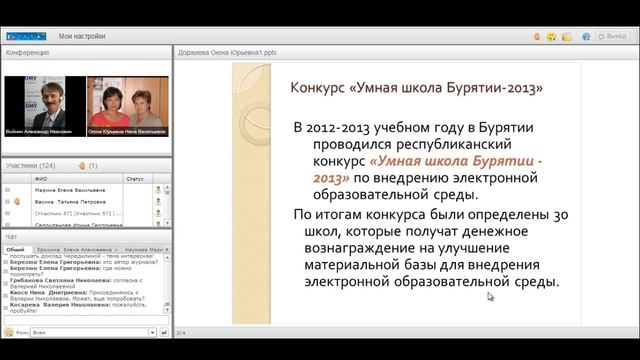Switch to Наумова chat tab
The height and width of the screenshot is (360, 640).
pyautogui.click(x=144, y=249)
